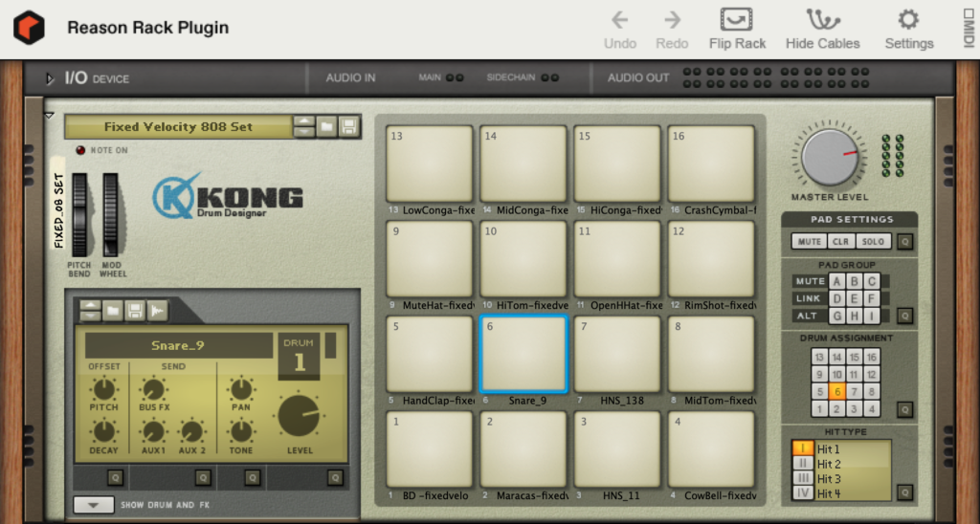
Task: Click the Reason logo icon
Action: coord(29,28)
